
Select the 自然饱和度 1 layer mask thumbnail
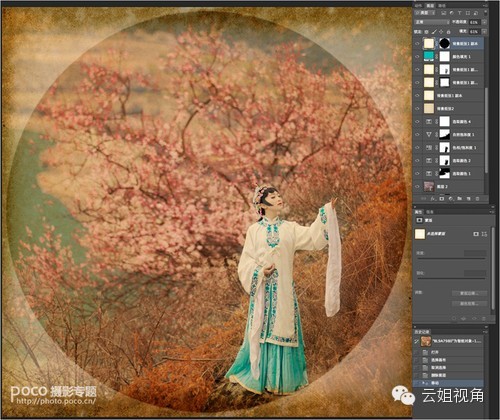point(445,135)
